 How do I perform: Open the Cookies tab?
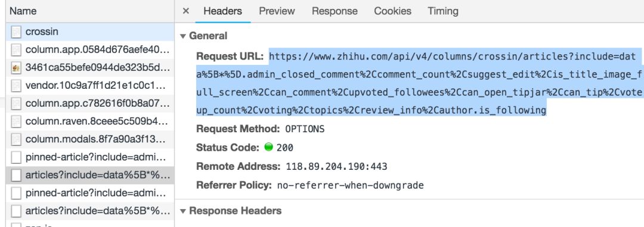click(392, 11)
